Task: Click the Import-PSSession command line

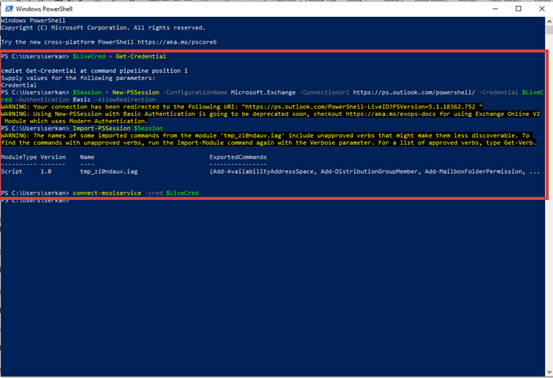Action: tap(118, 128)
